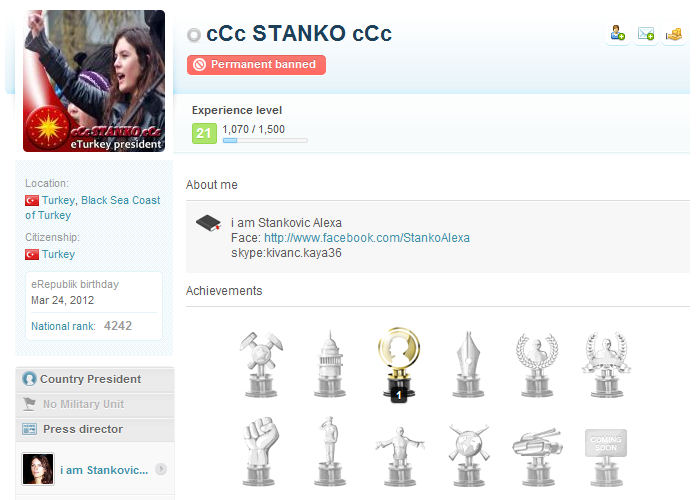This screenshot has width=700, height=500.
Task: Open the send message envelope icon
Action: [646, 33]
